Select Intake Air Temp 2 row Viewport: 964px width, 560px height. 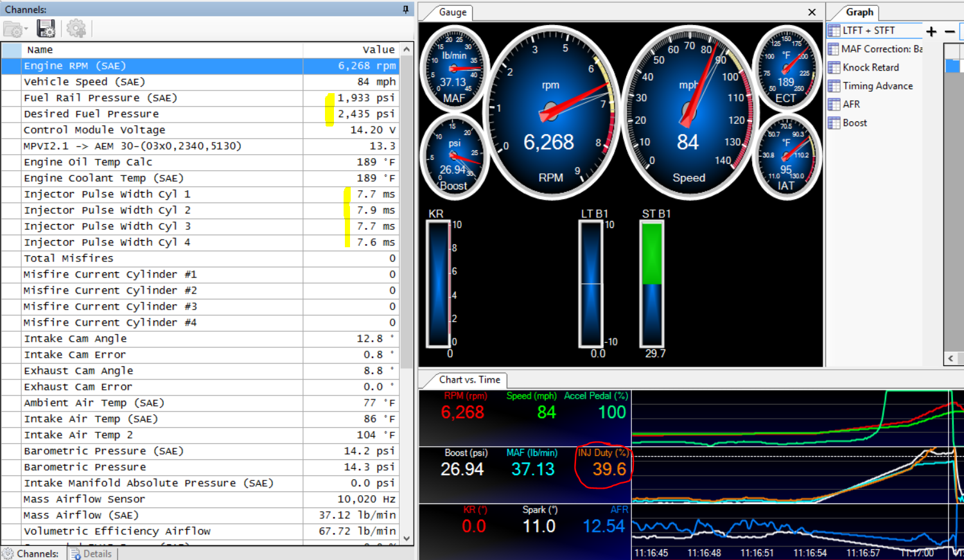click(200, 435)
